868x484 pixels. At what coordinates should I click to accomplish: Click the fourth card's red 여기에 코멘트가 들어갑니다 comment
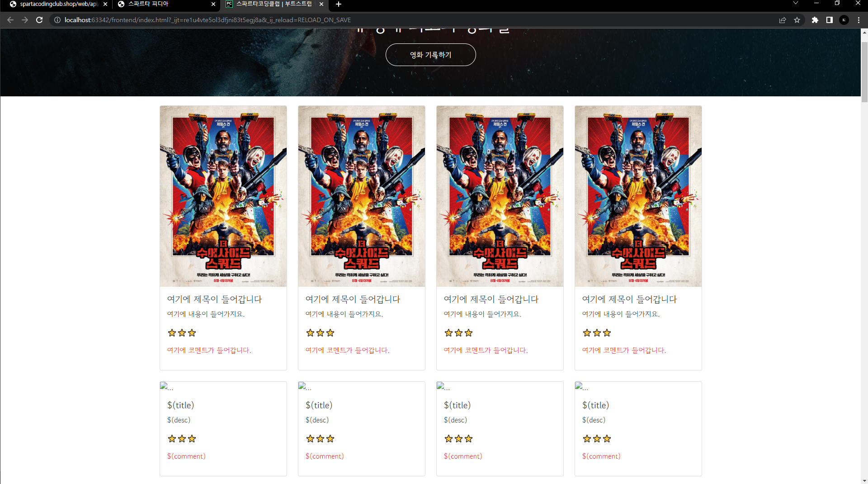pyautogui.click(x=624, y=350)
